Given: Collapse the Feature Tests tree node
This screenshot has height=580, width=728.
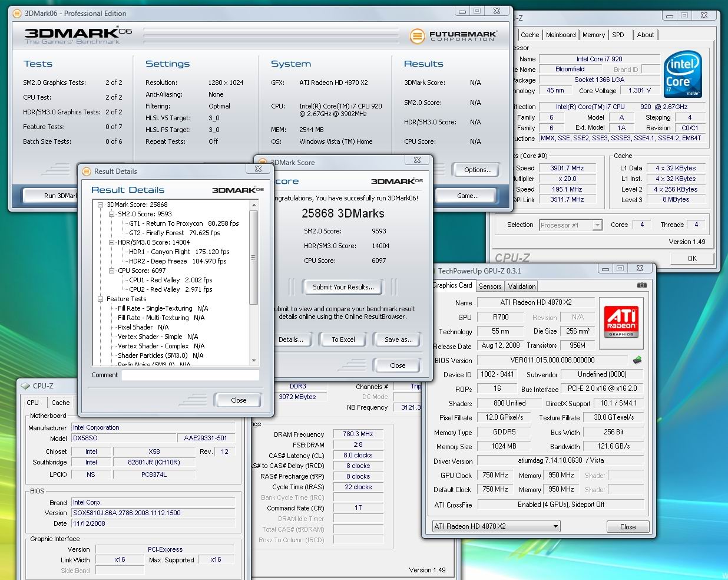Looking at the screenshot, I should pyautogui.click(x=101, y=299).
